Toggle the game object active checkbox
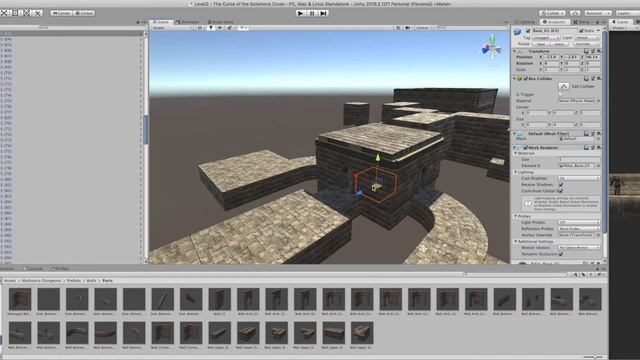Viewport: 640px width, 360px height. pos(528,31)
